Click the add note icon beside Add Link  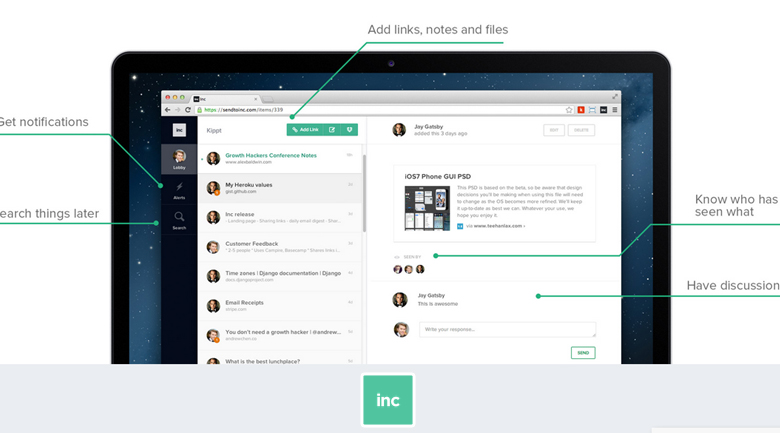click(x=332, y=130)
